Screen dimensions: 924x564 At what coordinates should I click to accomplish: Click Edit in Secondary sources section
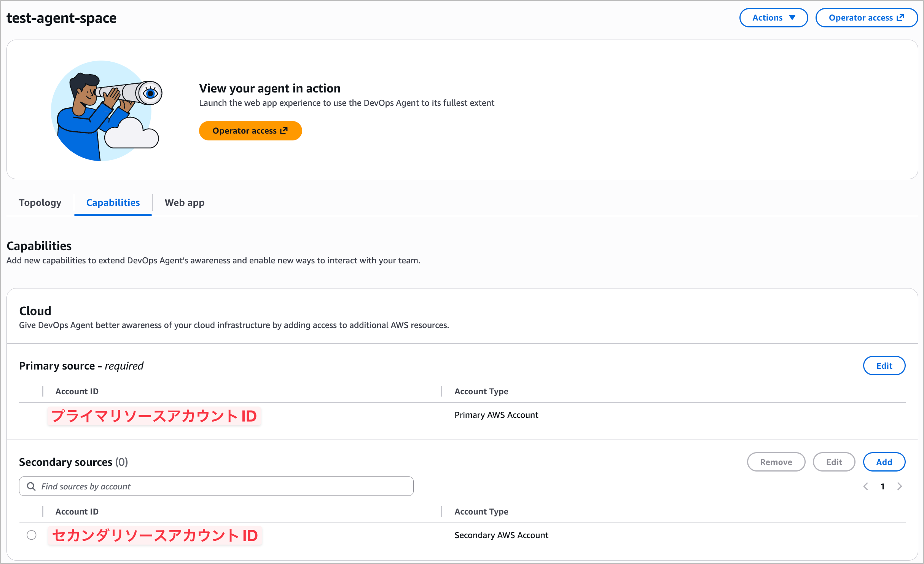(x=833, y=462)
